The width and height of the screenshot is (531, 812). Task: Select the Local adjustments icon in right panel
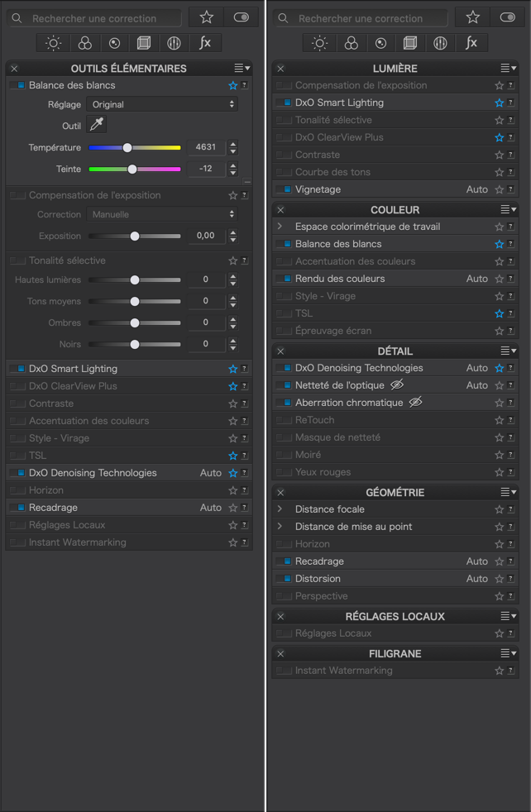(x=440, y=43)
